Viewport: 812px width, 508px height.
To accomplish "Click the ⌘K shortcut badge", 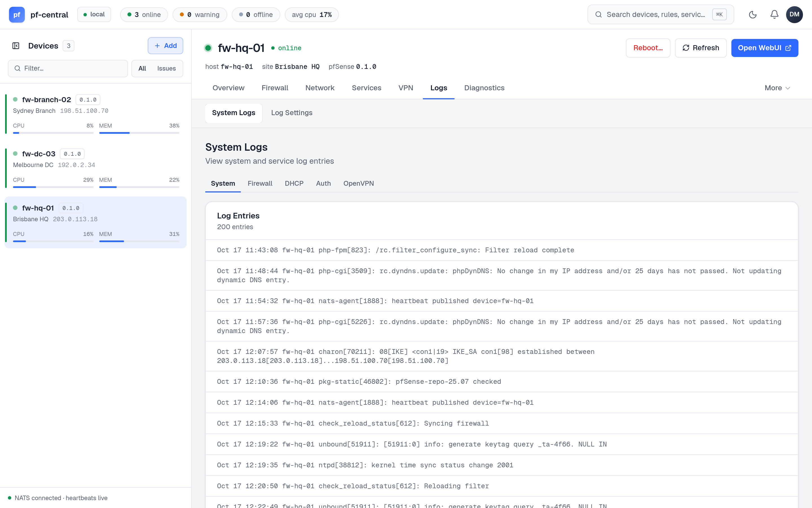I will [x=719, y=14].
